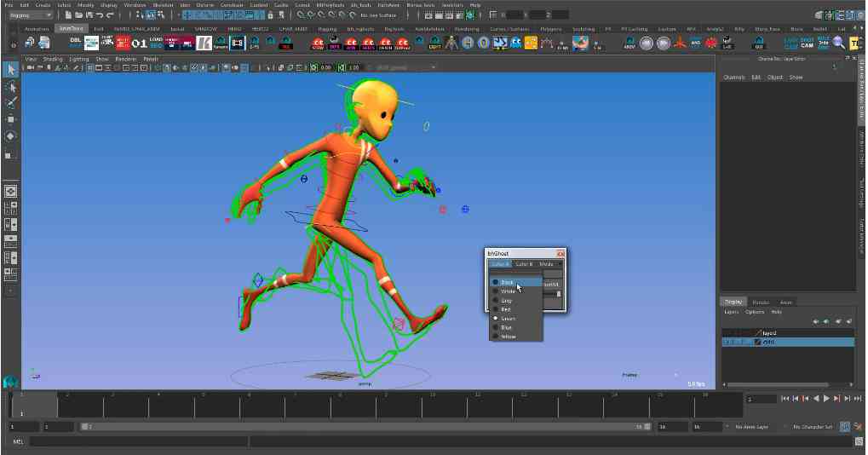The width and height of the screenshot is (868, 455).
Task: Open the viewport Lighting menu
Action: pyautogui.click(x=79, y=59)
